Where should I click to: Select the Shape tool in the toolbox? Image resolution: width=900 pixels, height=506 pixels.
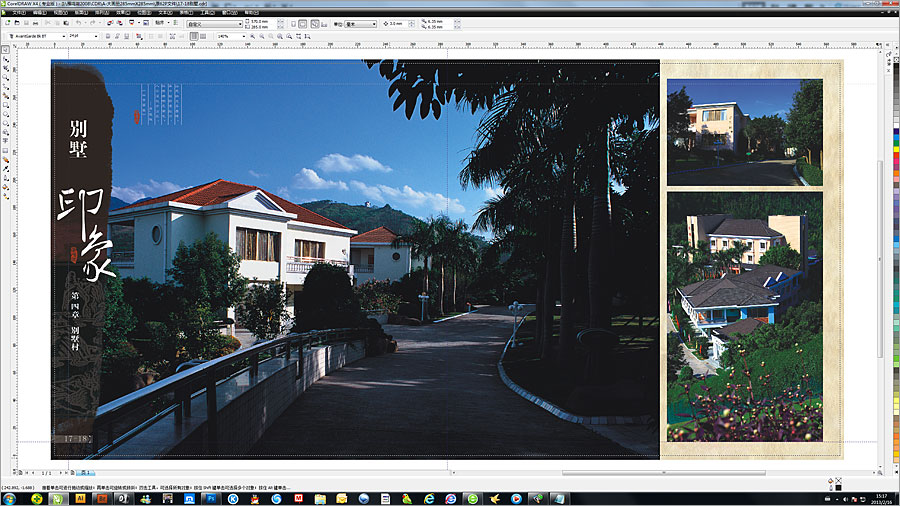tap(6, 59)
